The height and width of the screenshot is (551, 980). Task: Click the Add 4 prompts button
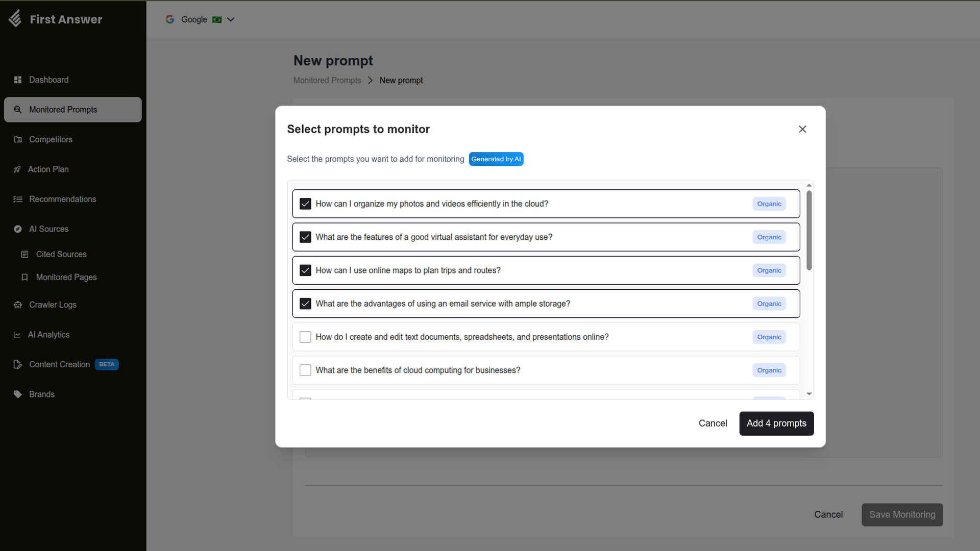pyautogui.click(x=776, y=423)
